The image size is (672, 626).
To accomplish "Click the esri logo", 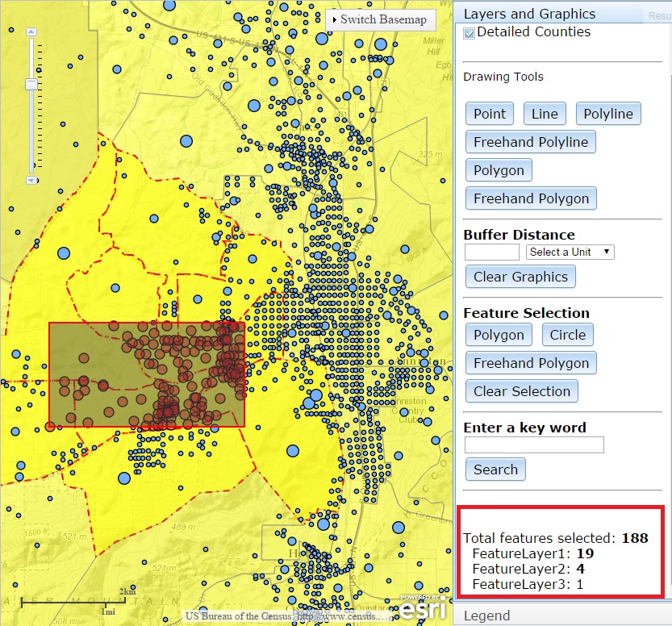I will point(423,607).
